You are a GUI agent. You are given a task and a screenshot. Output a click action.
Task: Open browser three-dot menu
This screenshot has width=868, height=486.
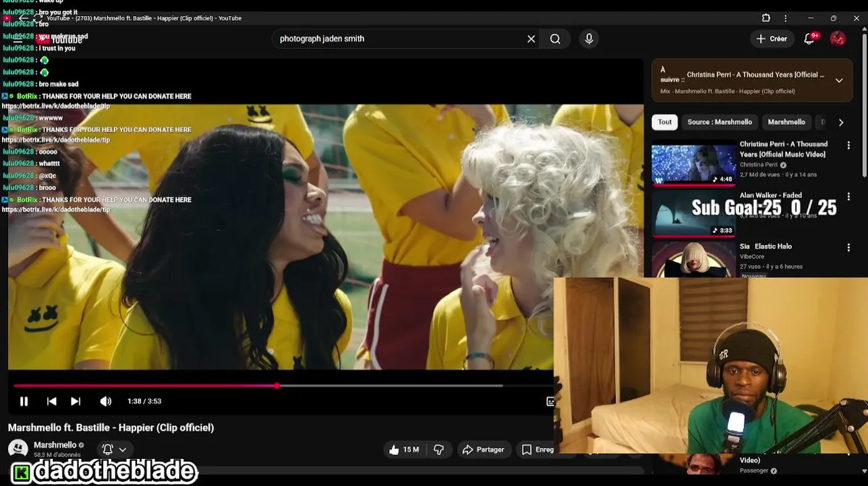click(x=786, y=18)
